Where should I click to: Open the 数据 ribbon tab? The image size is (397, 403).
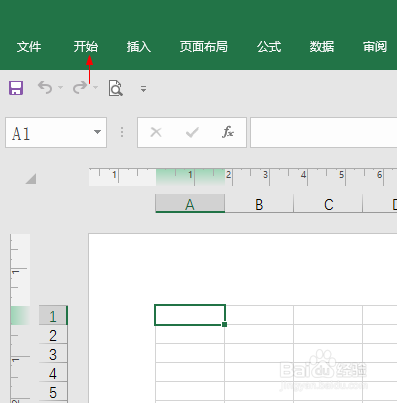pyautogui.click(x=322, y=47)
